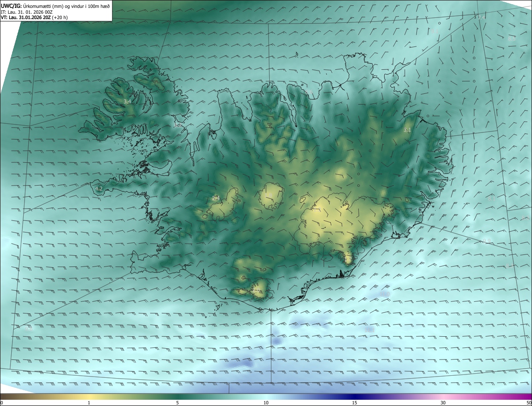
Task: Click the map value '4.2' on western peninsula
Action: click(99, 188)
